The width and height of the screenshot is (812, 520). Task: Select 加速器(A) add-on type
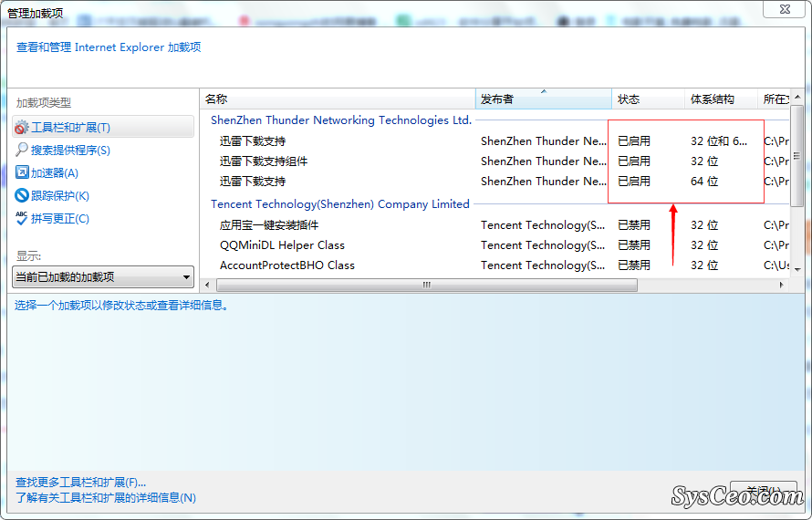click(55, 173)
